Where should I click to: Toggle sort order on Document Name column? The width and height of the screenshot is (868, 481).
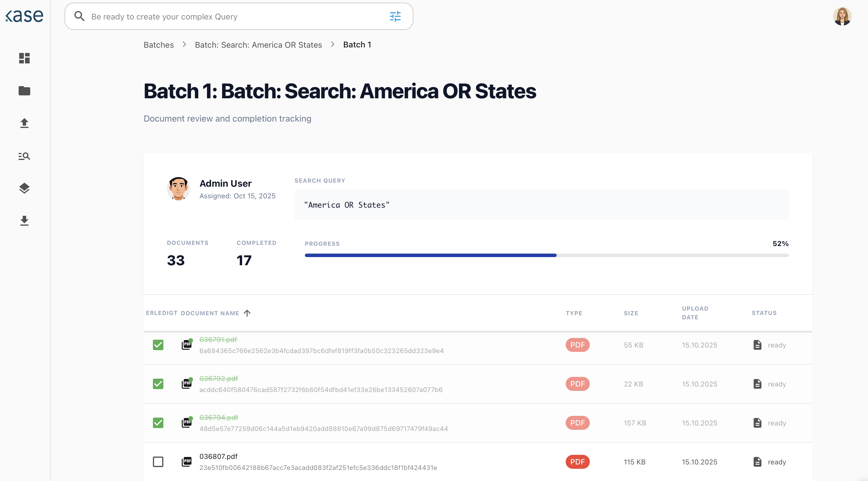[x=248, y=313]
